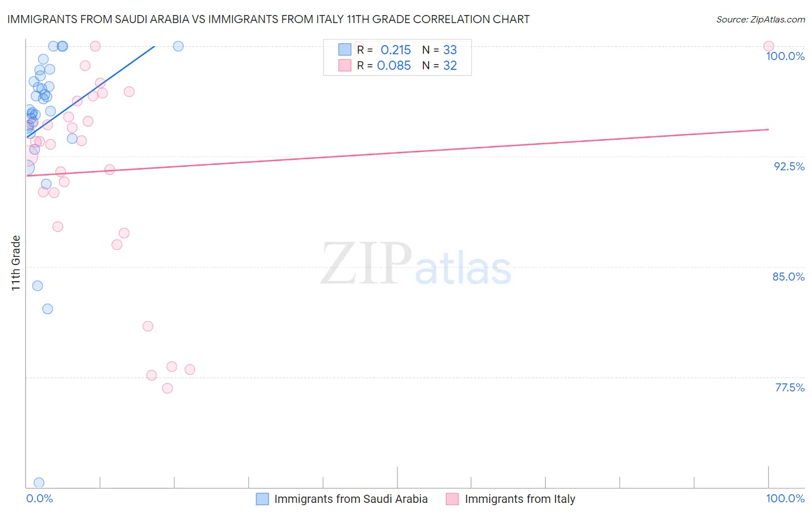
Task: Click the pink Italy legend swatch at bottom
Action: click(x=452, y=499)
